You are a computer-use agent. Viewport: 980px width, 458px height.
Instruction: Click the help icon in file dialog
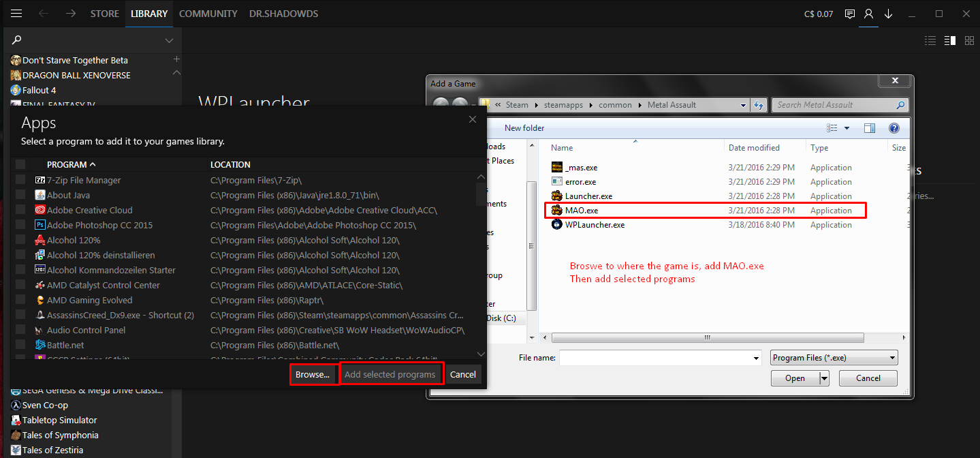[894, 128]
